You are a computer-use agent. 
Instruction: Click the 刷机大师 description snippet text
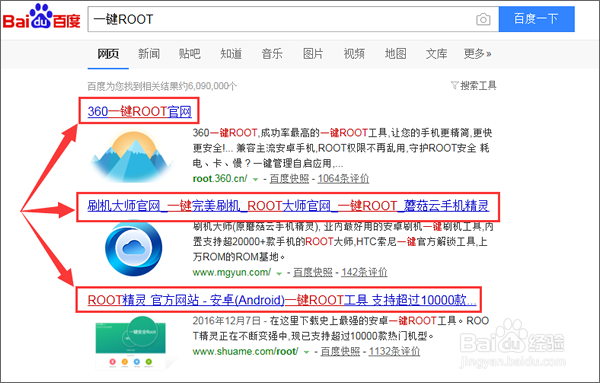(x=343, y=242)
